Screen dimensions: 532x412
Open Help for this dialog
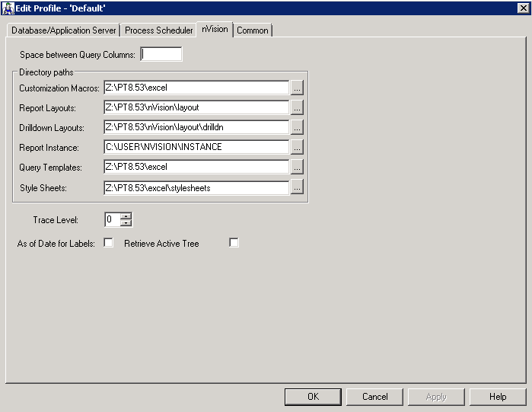point(498,397)
